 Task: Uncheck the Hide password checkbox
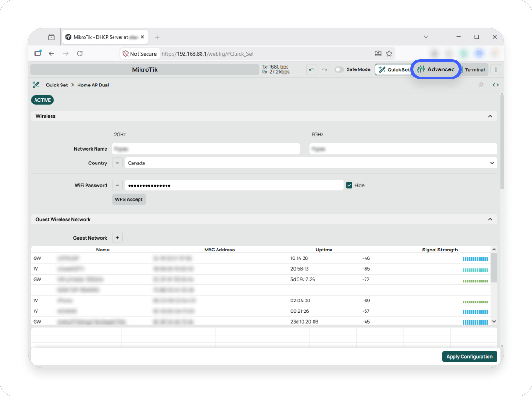(349, 185)
